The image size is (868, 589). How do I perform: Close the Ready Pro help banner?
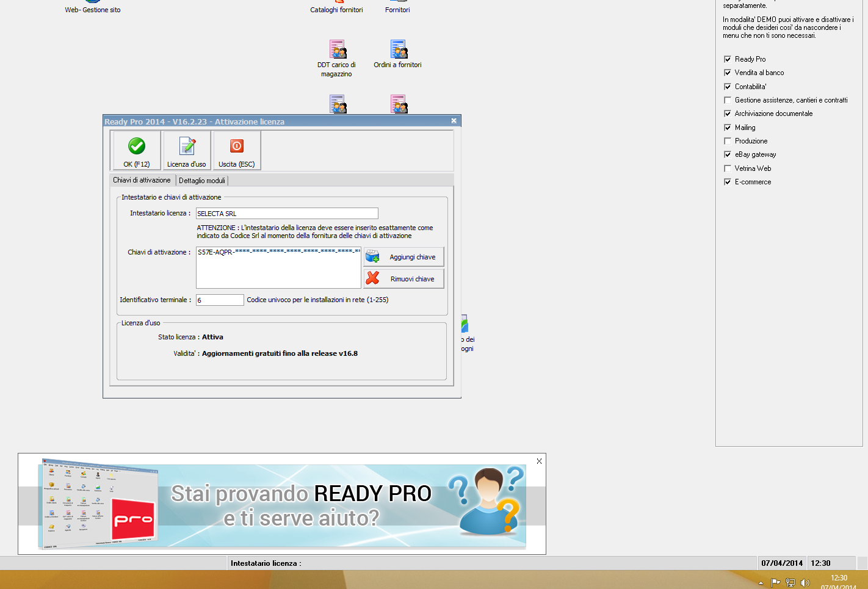pyautogui.click(x=539, y=461)
